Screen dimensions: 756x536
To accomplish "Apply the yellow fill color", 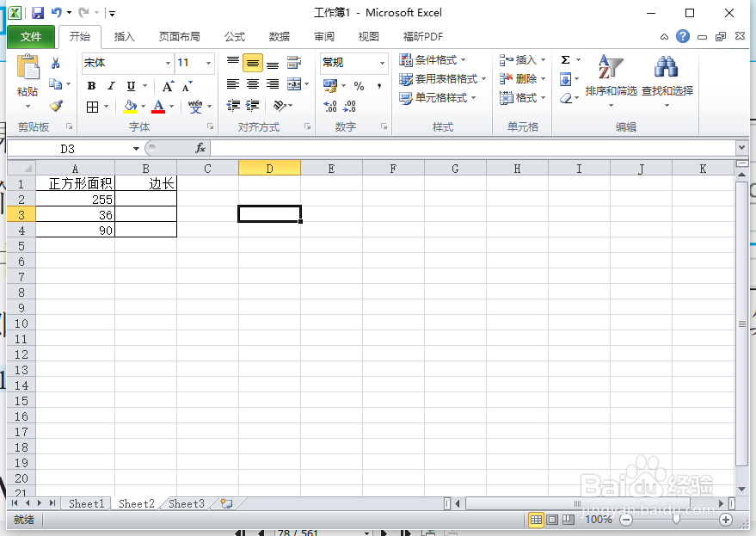I will point(130,107).
